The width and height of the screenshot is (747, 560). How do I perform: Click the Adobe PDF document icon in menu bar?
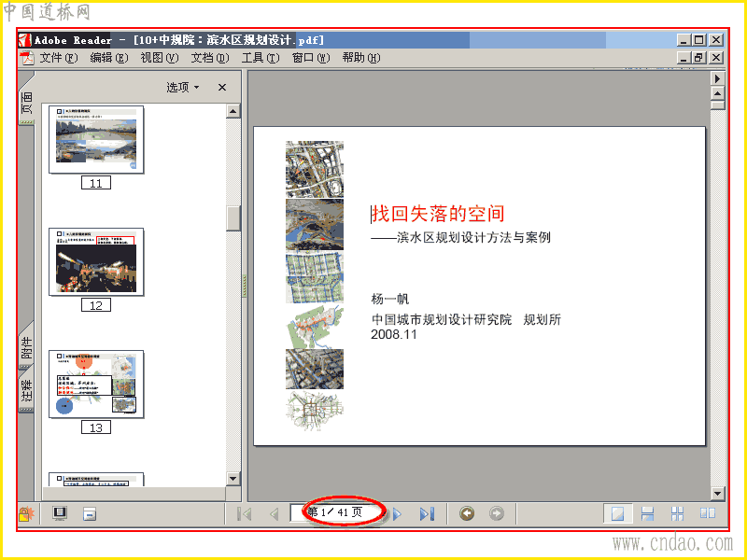point(27,58)
